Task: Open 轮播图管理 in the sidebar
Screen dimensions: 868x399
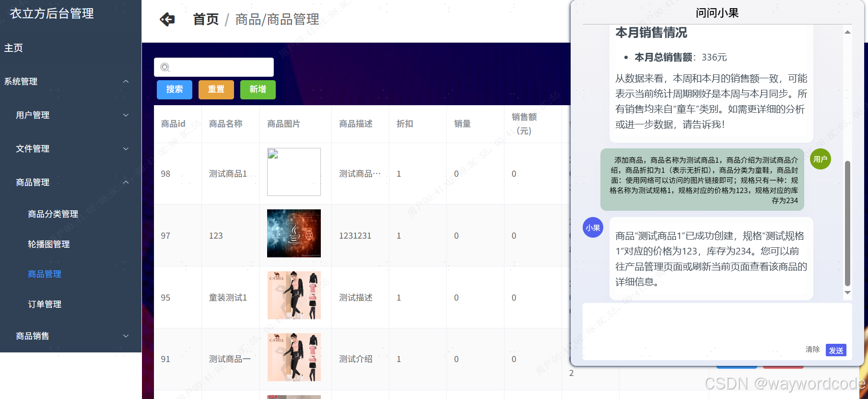Action: [49, 244]
